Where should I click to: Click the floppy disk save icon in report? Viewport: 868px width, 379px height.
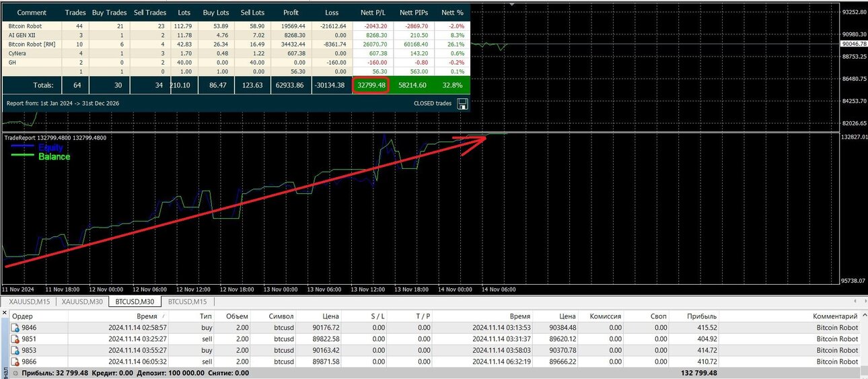click(x=462, y=104)
